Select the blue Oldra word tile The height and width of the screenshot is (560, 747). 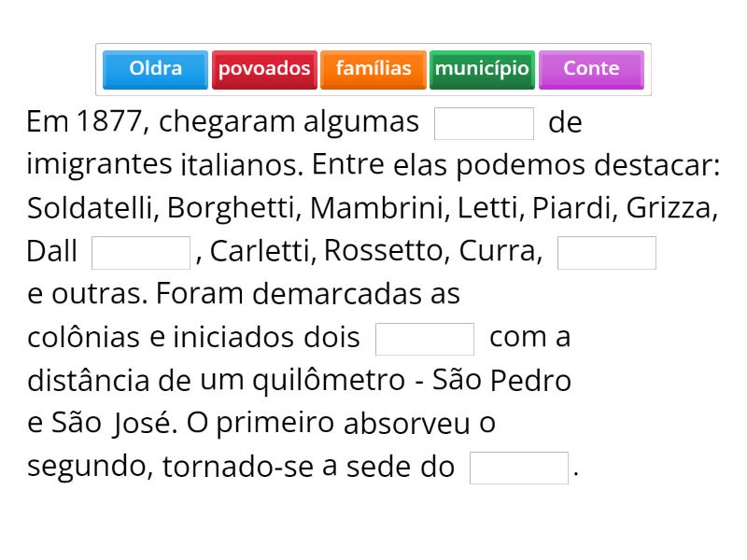[x=155, y=69]
